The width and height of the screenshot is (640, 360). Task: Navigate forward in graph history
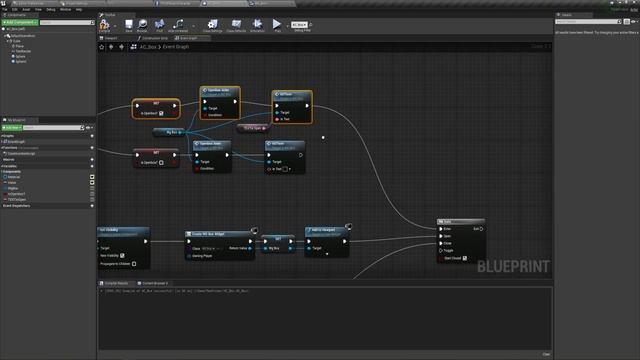122,47
